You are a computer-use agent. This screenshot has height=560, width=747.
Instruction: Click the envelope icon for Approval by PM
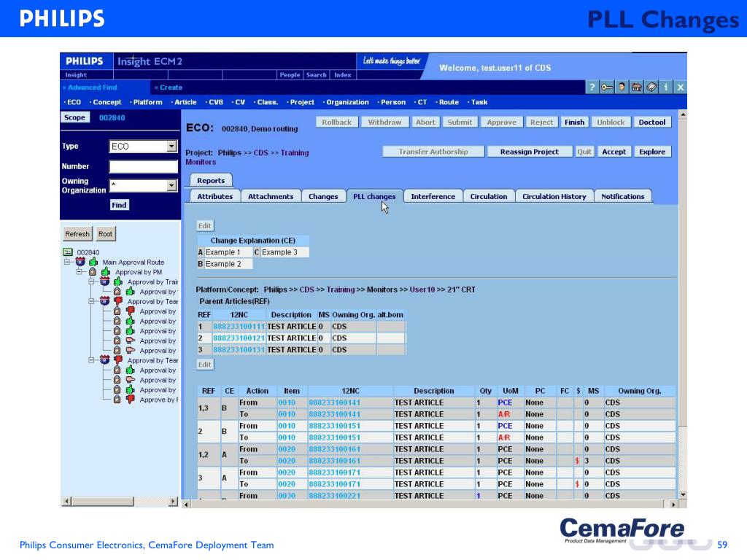[x=93, y=272]
